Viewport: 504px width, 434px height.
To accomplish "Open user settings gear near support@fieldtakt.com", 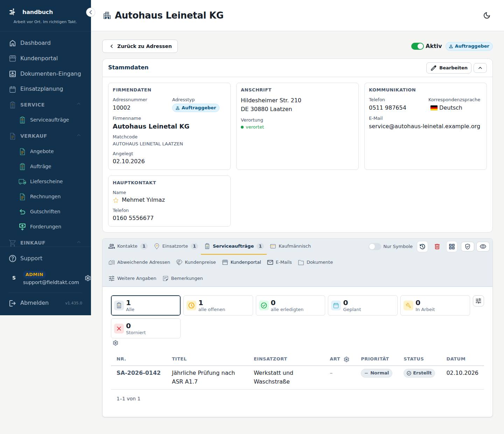I will [x=88, y=278].
